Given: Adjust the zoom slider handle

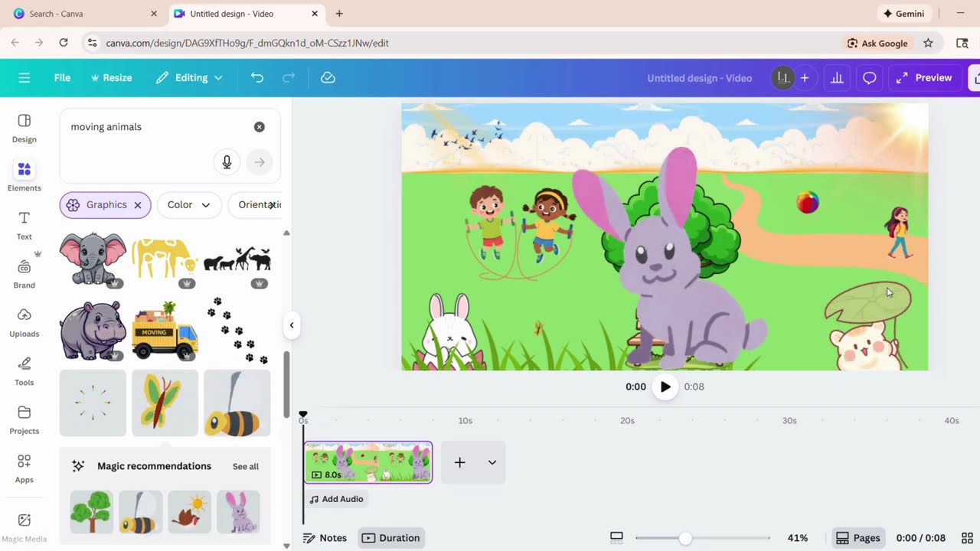Looking at the screenshot, I should pyautogui.click(x=685, y=538).
